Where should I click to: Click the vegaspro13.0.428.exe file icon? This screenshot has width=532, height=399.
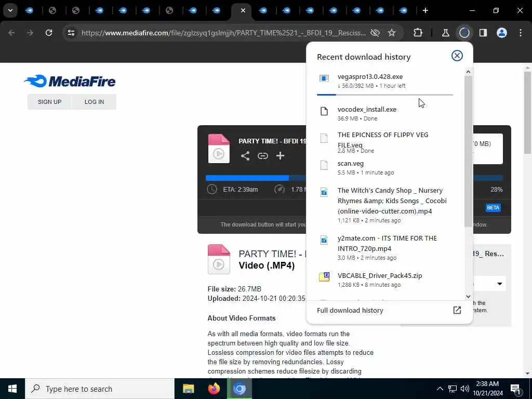tap(324, 78)
